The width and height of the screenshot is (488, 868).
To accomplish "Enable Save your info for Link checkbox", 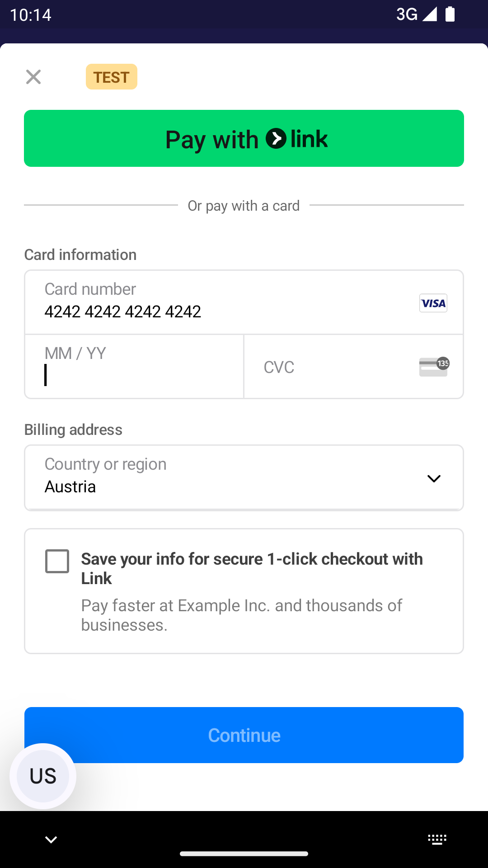I will click(57, 561).
